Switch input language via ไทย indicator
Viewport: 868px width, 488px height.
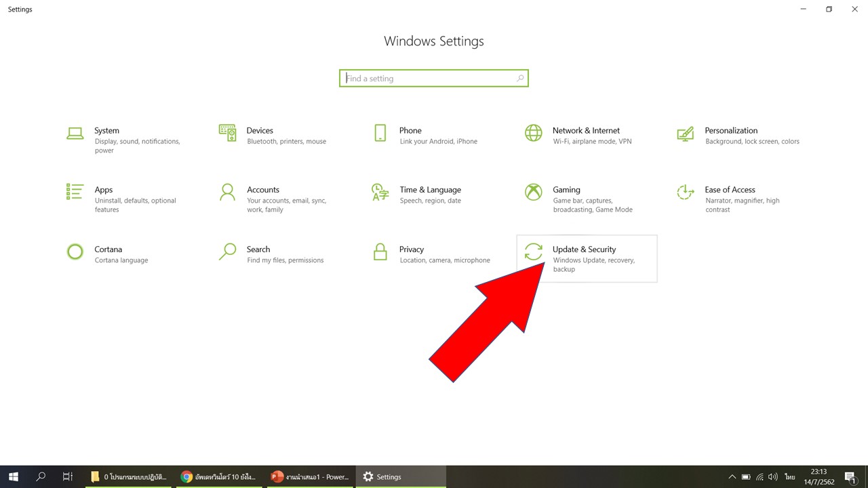[x=790, y=477]
